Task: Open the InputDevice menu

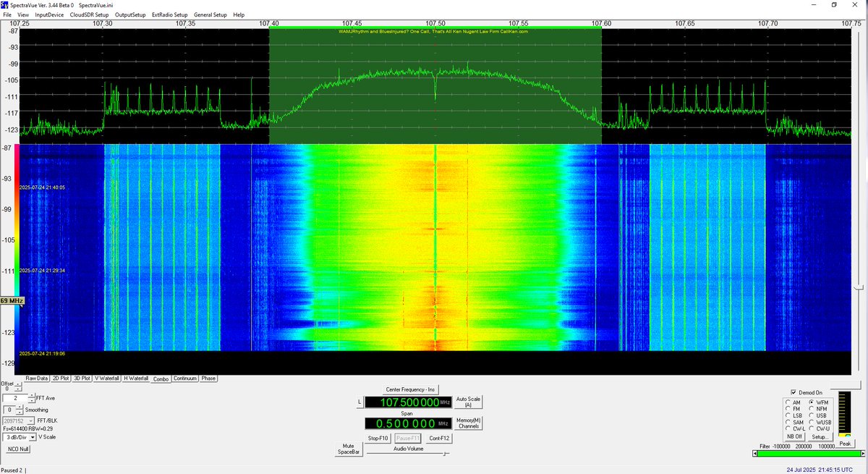Action: tap(51, 14)
